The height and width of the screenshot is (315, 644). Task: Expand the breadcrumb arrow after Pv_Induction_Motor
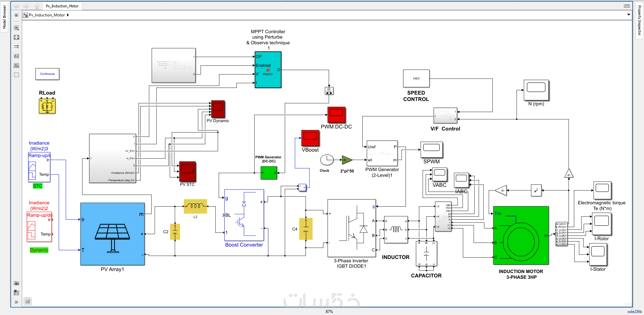click(68, 15)
